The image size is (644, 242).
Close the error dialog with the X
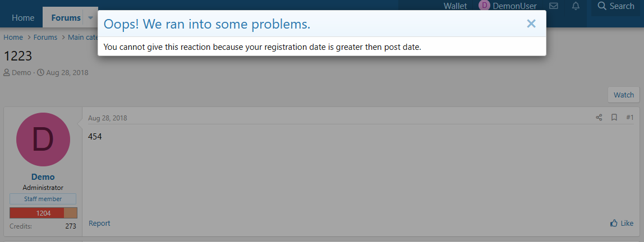tap(531, 24)
